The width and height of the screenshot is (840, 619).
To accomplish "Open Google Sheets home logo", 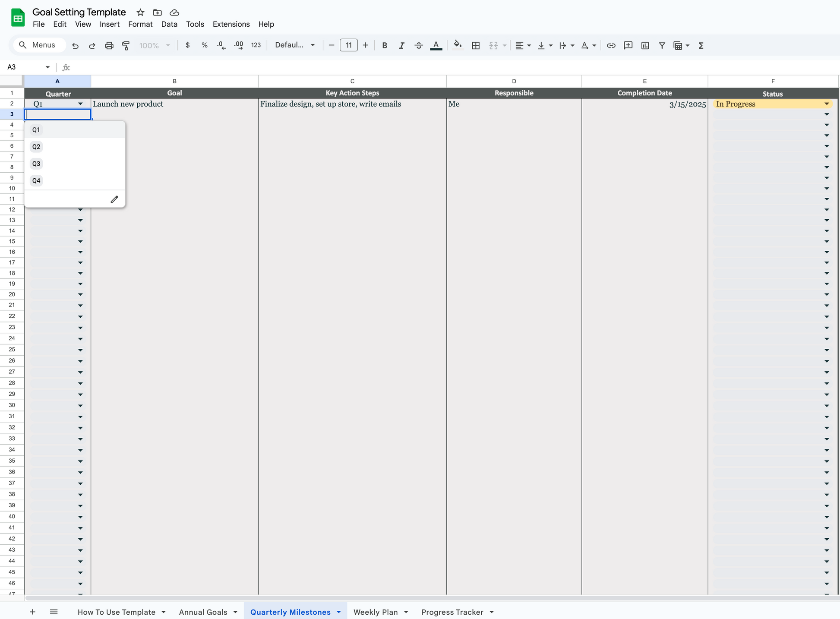I will [x=18, y=18].
